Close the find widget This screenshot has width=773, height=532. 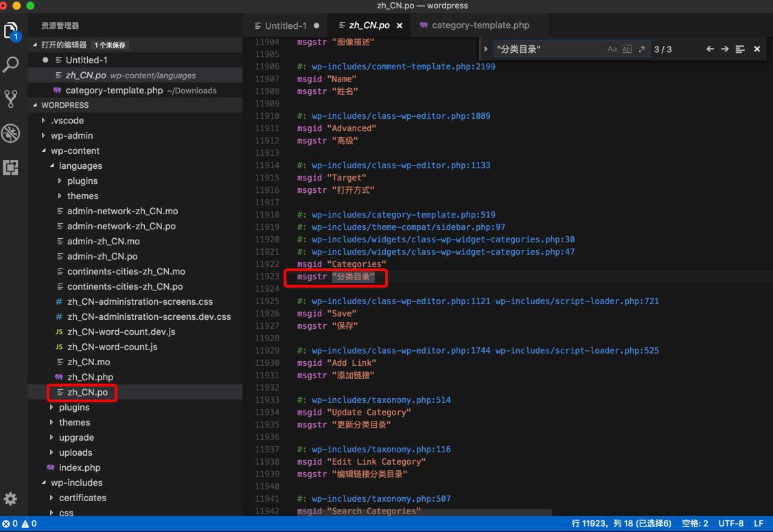[x=757, y=49]
